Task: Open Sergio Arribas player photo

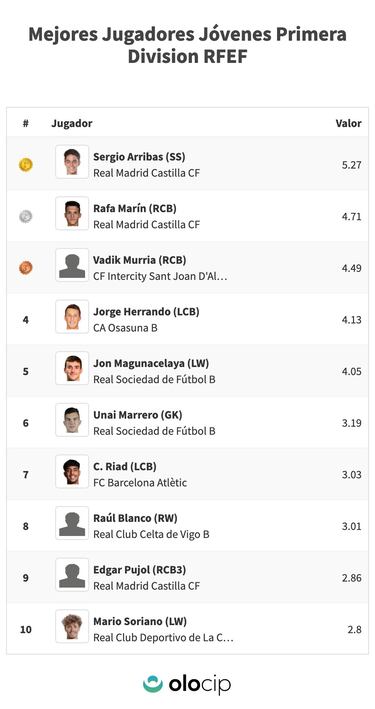Action: (x=72, y=162)
